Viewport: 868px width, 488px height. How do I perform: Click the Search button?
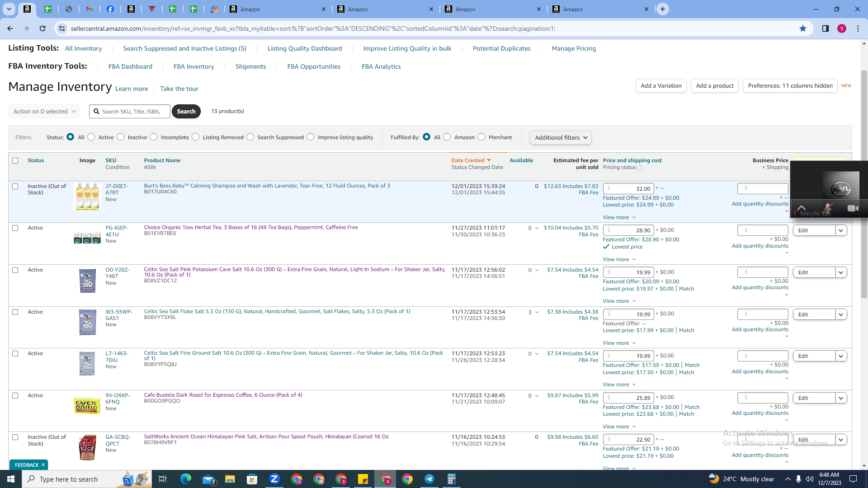point(186,111)
